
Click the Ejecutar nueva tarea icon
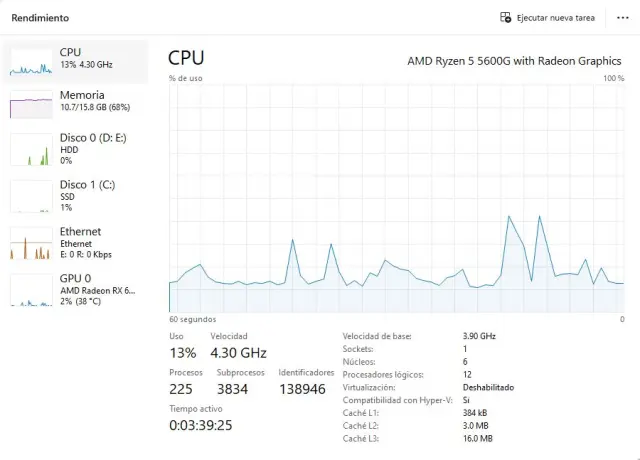pos(506,18)
